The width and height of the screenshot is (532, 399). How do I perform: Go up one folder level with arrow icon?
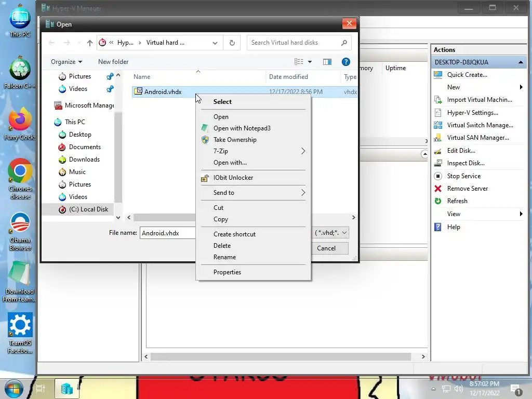tap(89, 43)
